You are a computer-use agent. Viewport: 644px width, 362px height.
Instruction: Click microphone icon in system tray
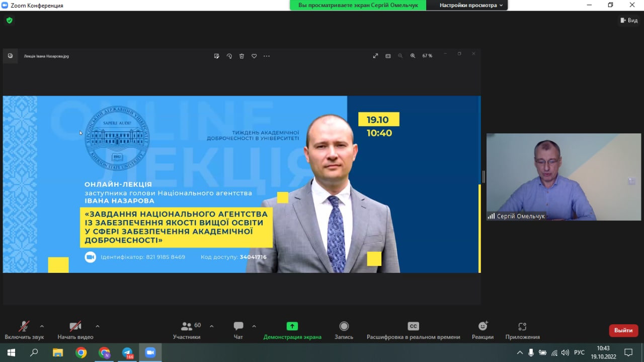point(531,352)
